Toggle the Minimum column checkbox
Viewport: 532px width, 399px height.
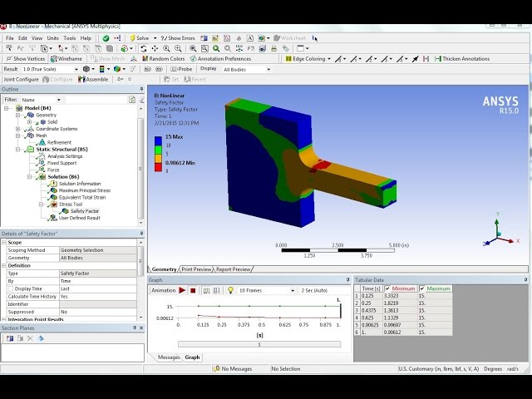(x=387, y=288)
